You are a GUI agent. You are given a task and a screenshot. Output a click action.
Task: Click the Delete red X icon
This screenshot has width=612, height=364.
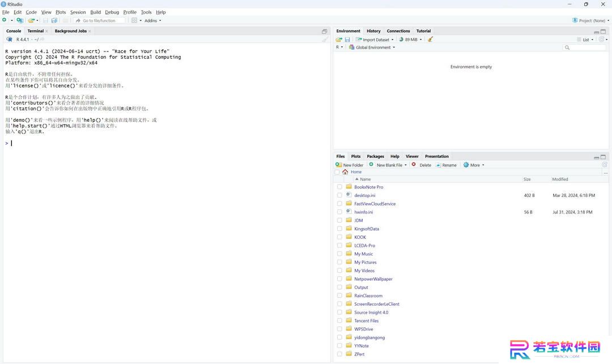[414, 165]
